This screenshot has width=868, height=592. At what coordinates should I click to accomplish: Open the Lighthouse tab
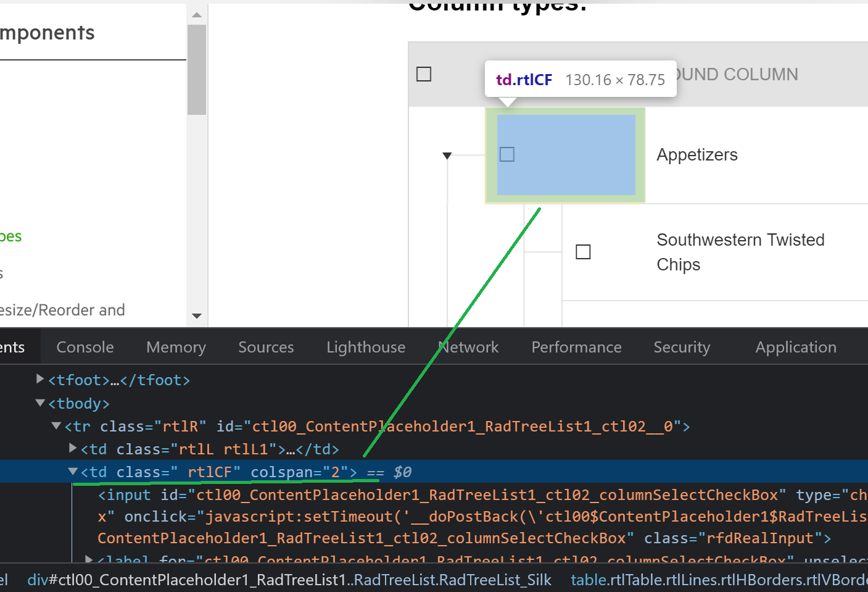coord(366,347)
